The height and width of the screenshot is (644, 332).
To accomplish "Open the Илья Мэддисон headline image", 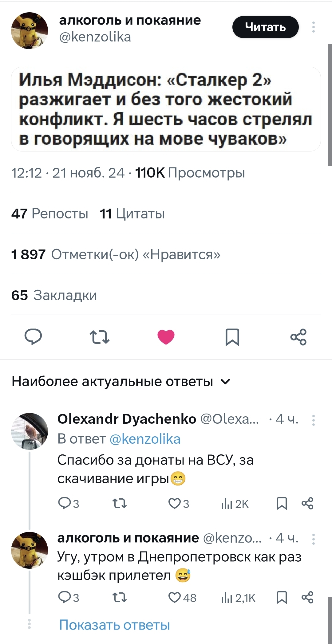I will 166,109.
